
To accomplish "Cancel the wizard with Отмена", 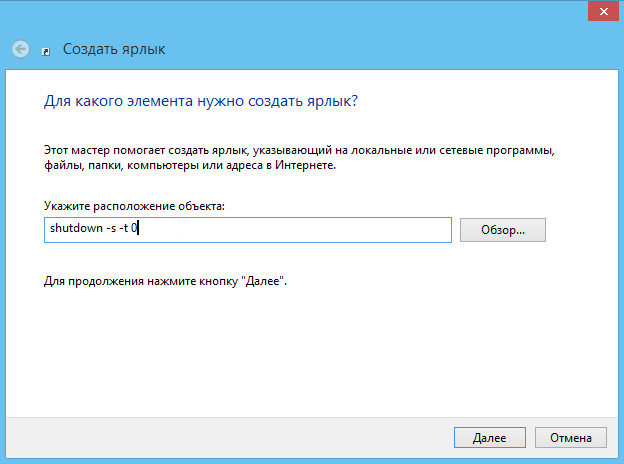I will point(571,437).
